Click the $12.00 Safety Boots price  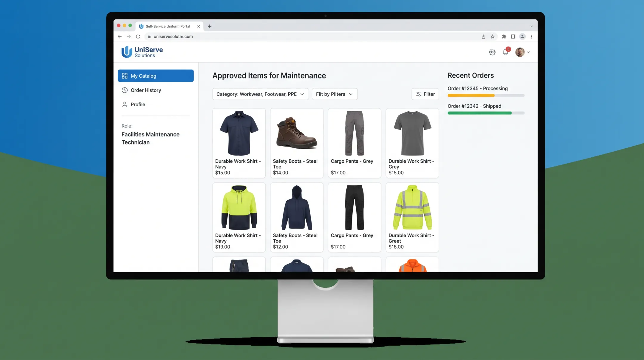click(281, 247)
